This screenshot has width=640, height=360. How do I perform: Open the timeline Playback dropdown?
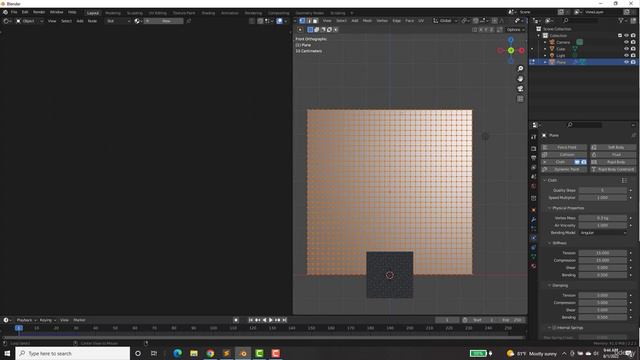(x=26, y=320)
